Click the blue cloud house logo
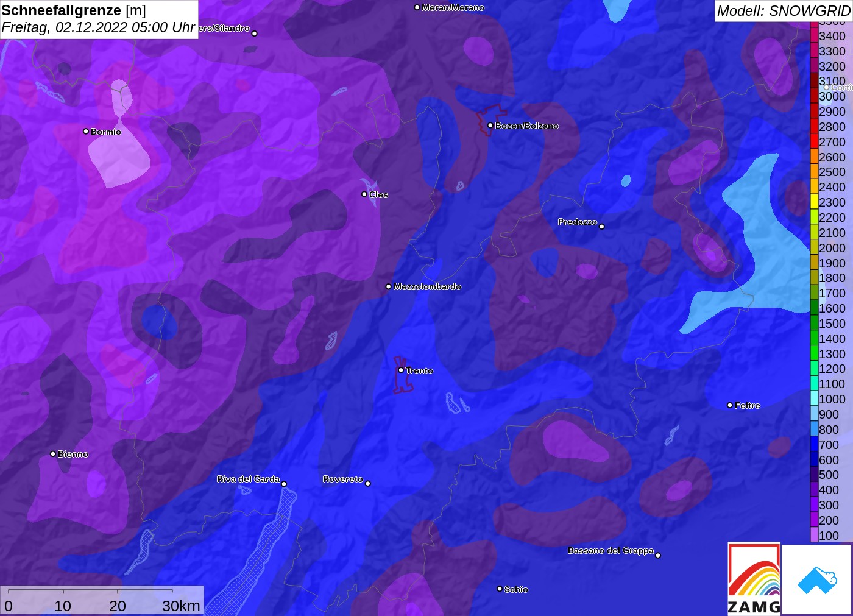This screenshot has width=853, height=616. coord(817,579)
